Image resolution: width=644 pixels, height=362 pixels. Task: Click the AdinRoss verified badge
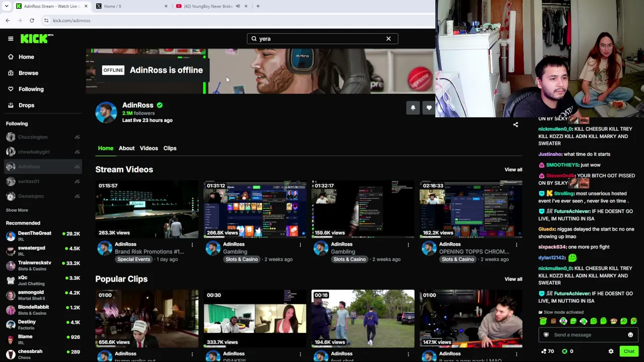coord(159,105)
